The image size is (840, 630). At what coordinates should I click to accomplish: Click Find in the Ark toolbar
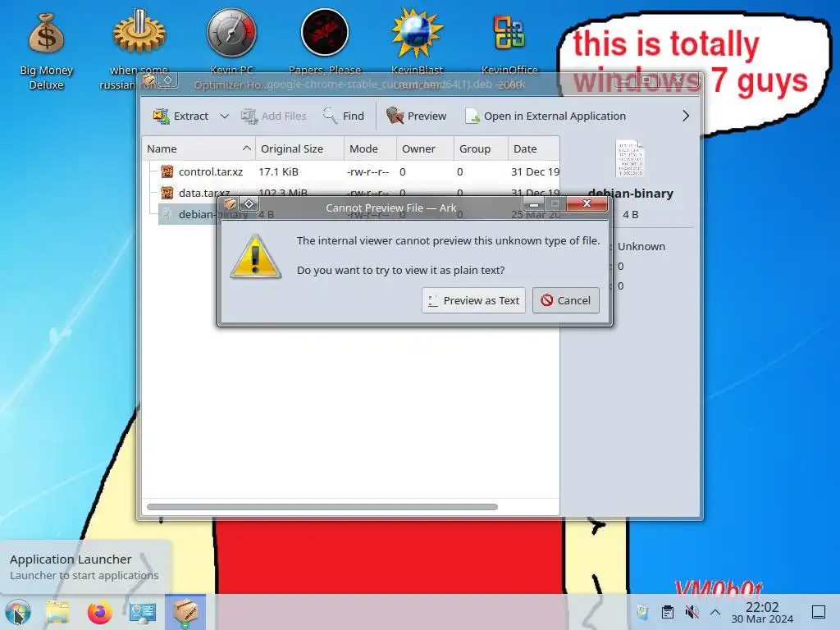pos(344,116)
